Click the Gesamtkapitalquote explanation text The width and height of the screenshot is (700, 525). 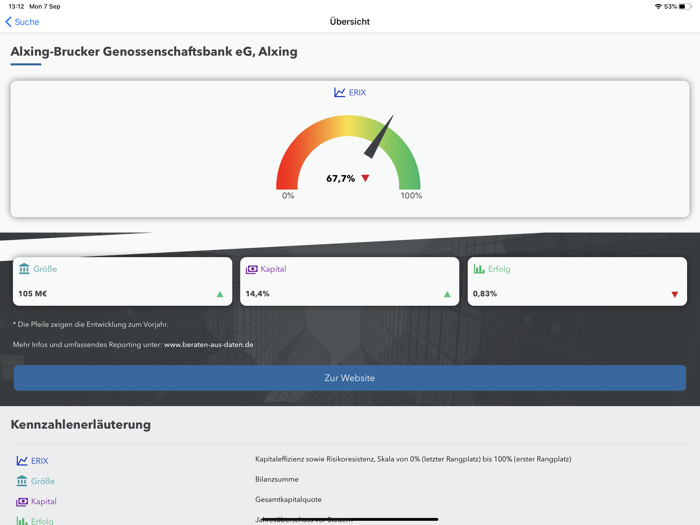(288, 500)
